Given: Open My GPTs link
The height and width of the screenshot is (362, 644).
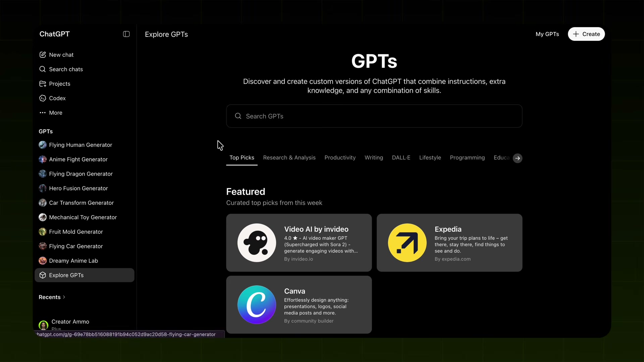Looking at the screenshot, I should (547, 34).
